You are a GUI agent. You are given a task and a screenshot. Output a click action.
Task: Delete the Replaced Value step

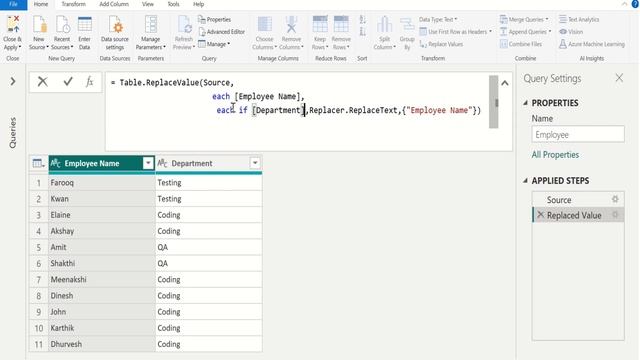tap(540, 215)
